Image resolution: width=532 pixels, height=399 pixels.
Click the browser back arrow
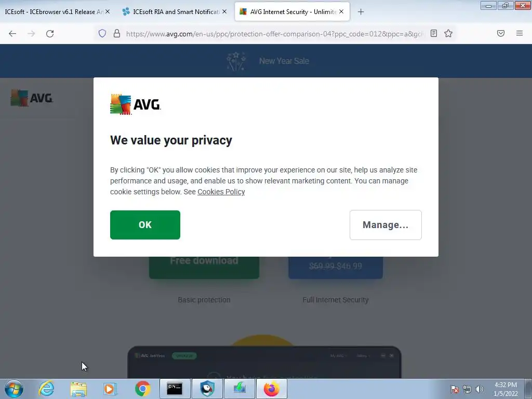click(12, 34)
